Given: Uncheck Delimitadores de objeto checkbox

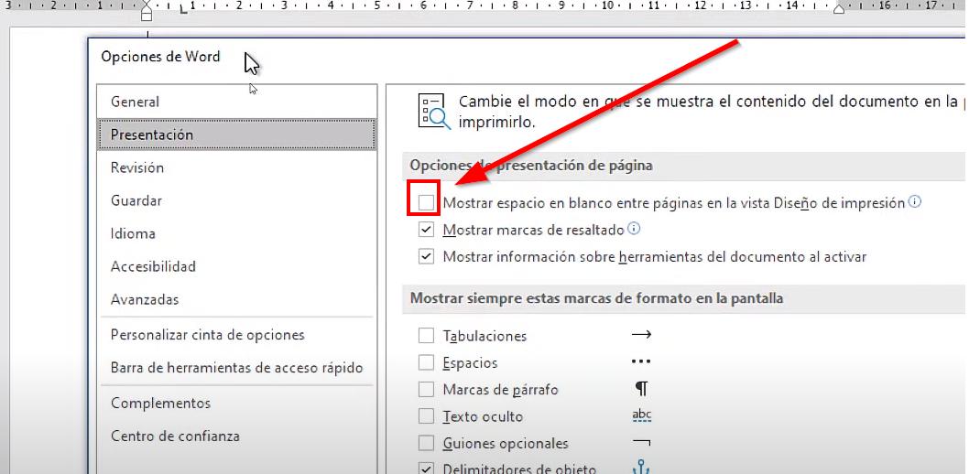Looking at the screenshot, I should [x=426, y=469].
